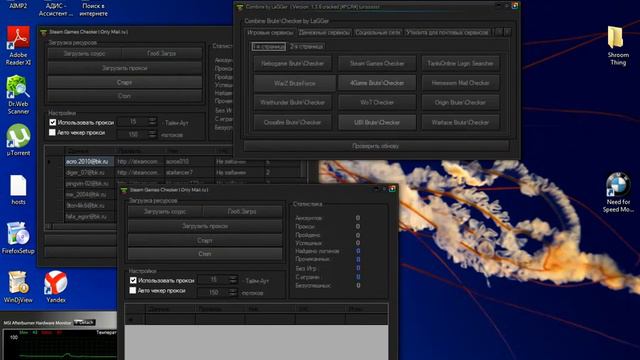Screen dimensions: 640x360
Task: Click the Crossfire Brute\Checker button
Action: [293, 122]
